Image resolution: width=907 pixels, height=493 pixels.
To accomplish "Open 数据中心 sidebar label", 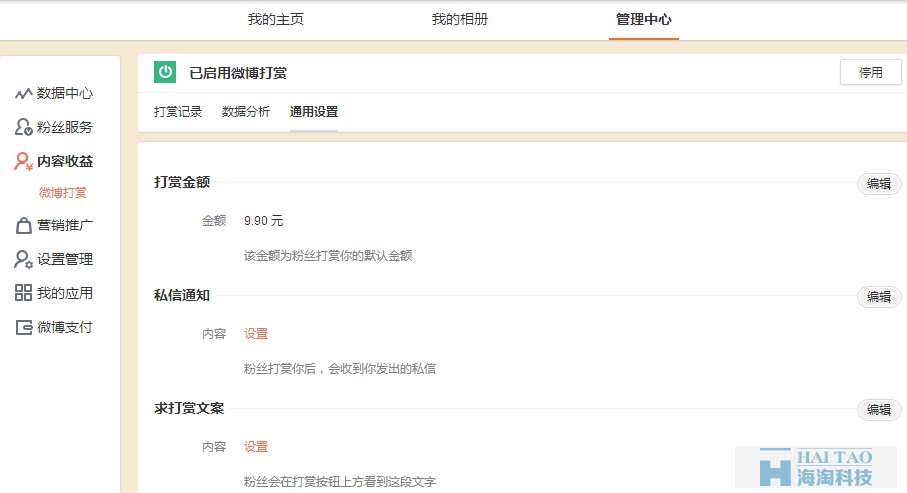I will click(65, 93).
